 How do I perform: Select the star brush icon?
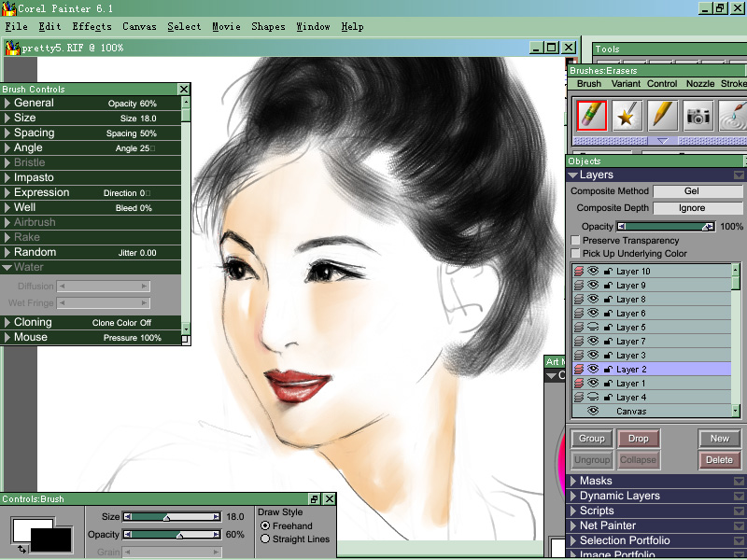(627, 115)
